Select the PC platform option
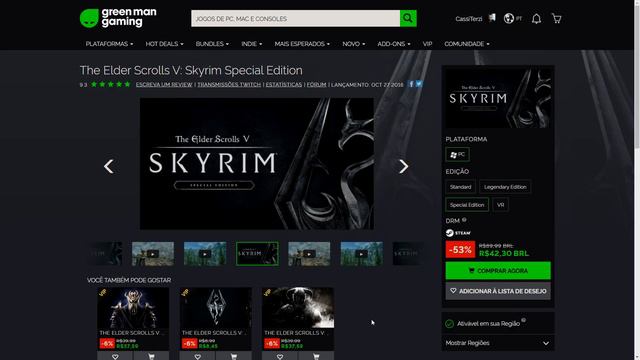 (458, 154)
